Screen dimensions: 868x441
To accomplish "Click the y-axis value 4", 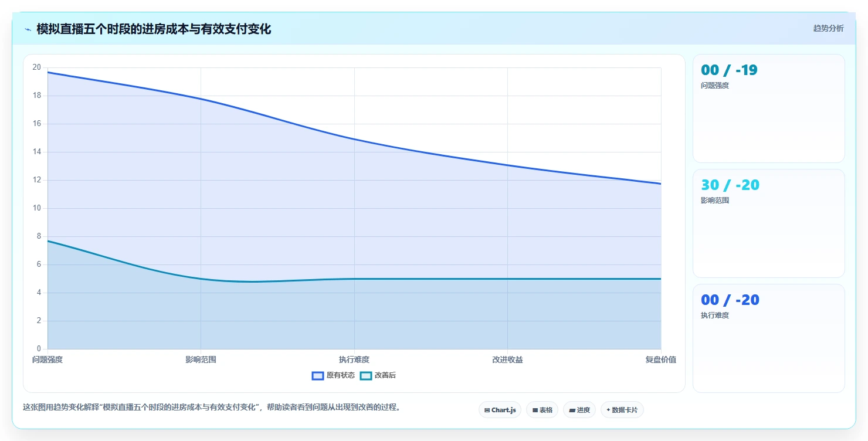I will click(x=39, y=293).
